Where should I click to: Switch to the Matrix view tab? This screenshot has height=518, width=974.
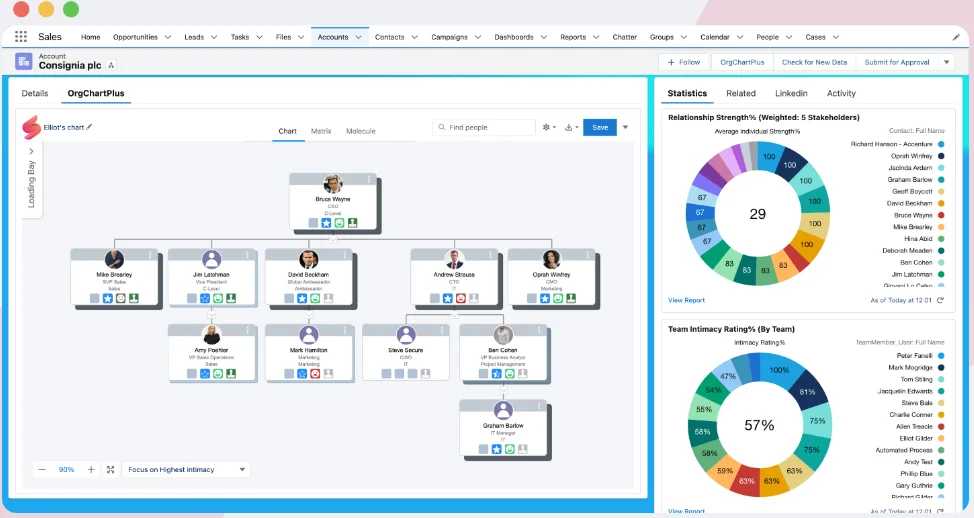(x=321, y=131)
